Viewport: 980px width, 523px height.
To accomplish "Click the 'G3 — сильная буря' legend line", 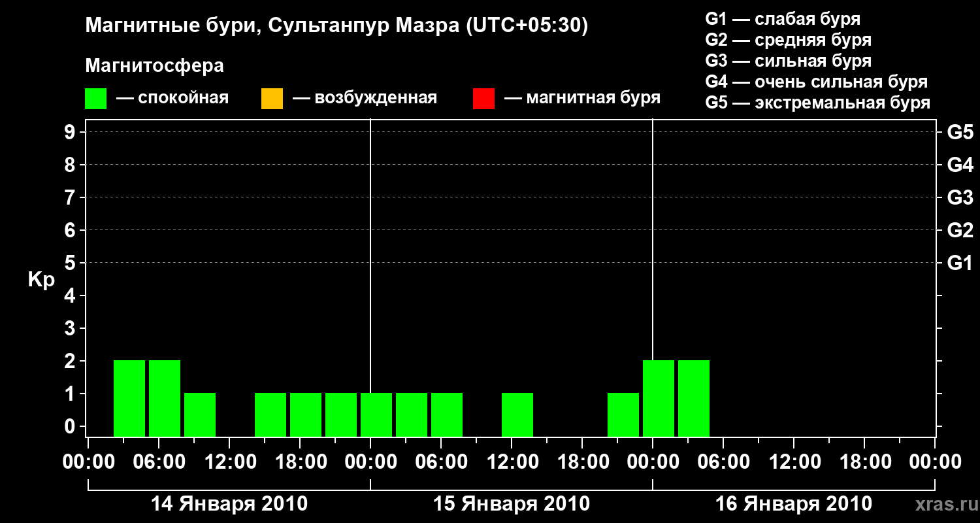I will (789, 61).
